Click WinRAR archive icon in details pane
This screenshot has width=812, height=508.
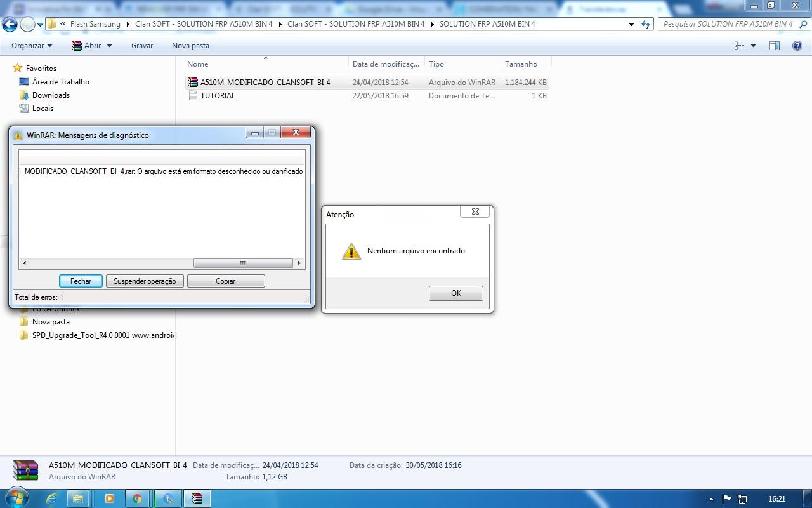[x=26, y=471]
